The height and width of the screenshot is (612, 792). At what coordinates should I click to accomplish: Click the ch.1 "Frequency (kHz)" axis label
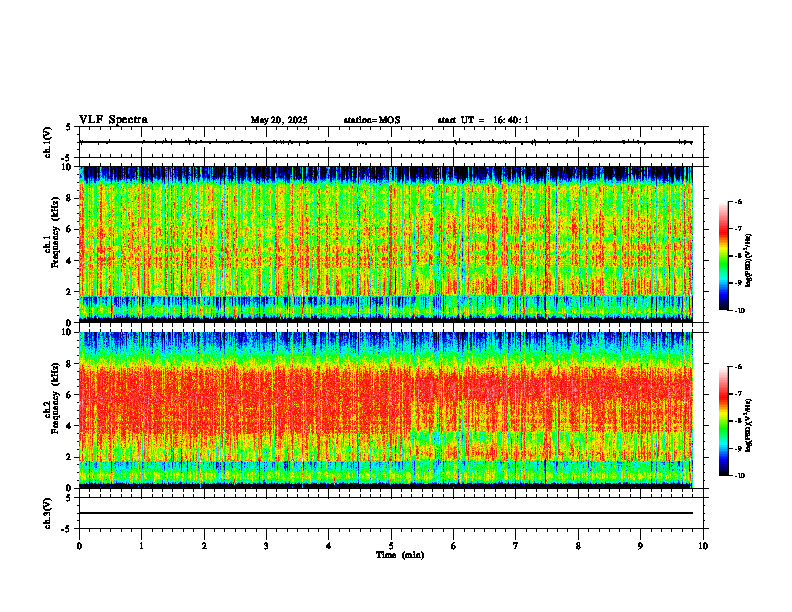(x=55, y=230)
